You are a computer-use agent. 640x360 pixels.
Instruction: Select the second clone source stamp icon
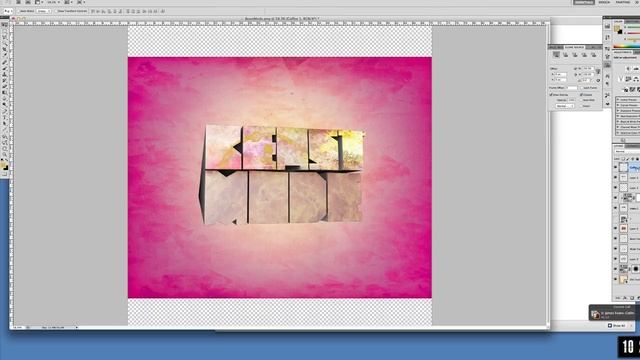(x=565, y=55)
